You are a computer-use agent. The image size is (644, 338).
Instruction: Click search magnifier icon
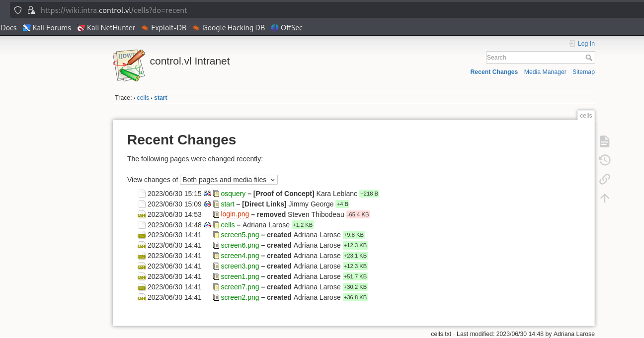click(x=589, y=58)
